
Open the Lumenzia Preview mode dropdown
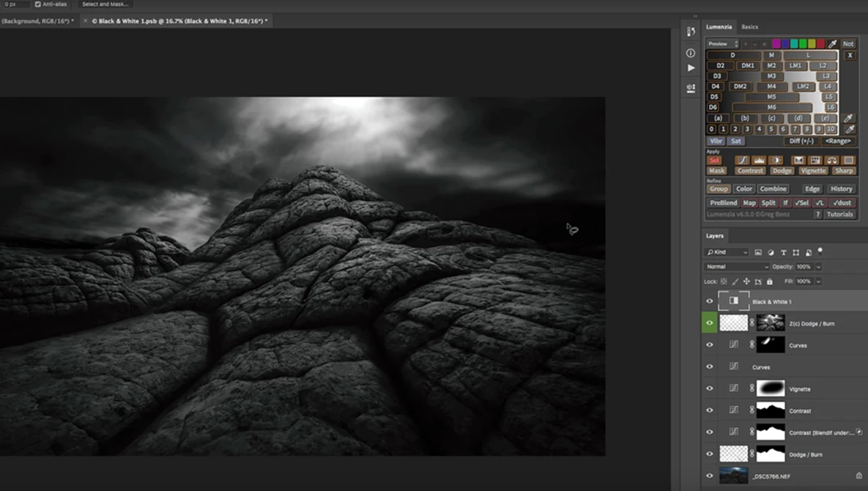[x=722, y=44]
